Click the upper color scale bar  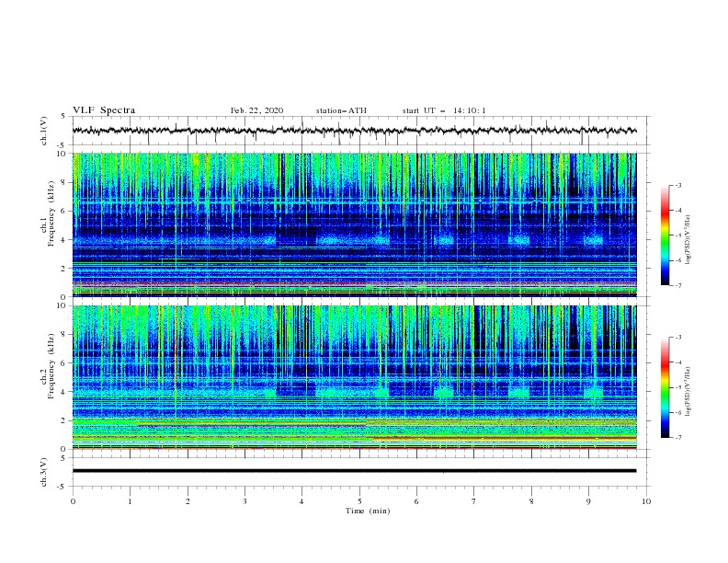pos(665,236)
